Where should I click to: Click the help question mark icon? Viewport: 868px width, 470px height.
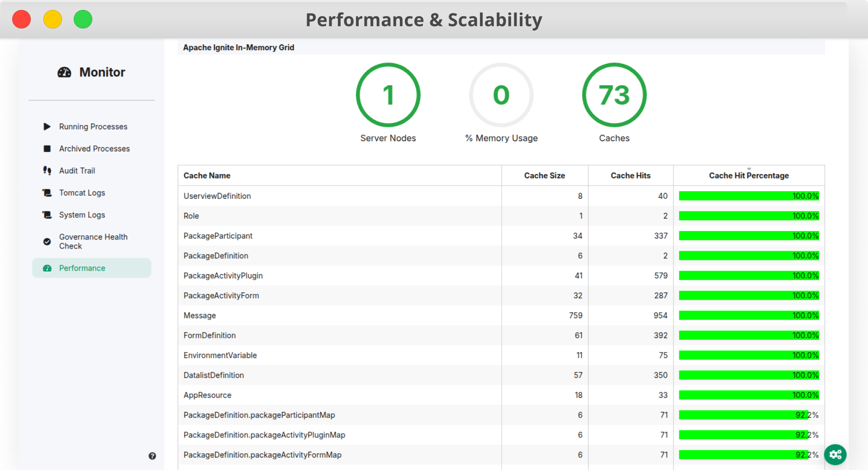click(x=152, y=456)
